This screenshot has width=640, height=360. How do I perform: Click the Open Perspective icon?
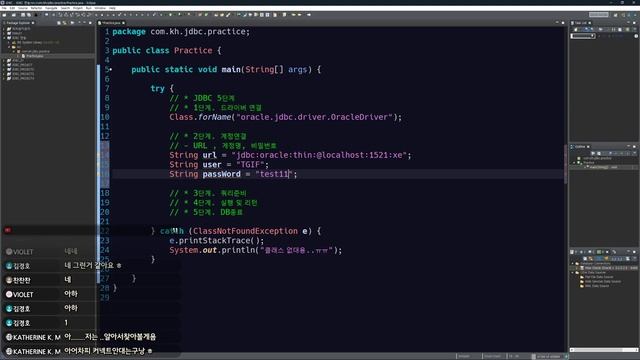616,15
